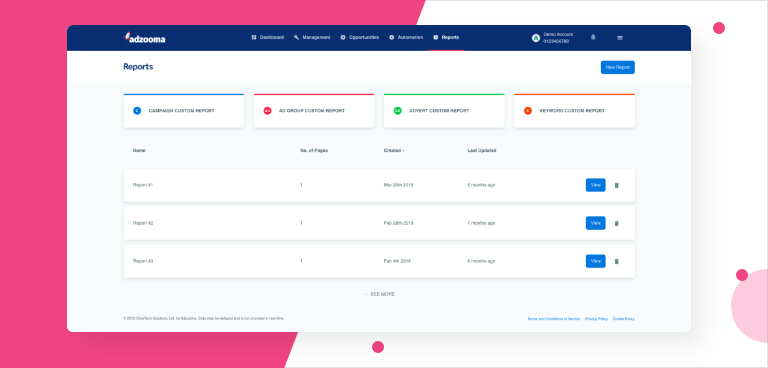This screenshot has width=768, height=368.
Task: Select the Ad Group Custom Report card
Action: (314, 111)
